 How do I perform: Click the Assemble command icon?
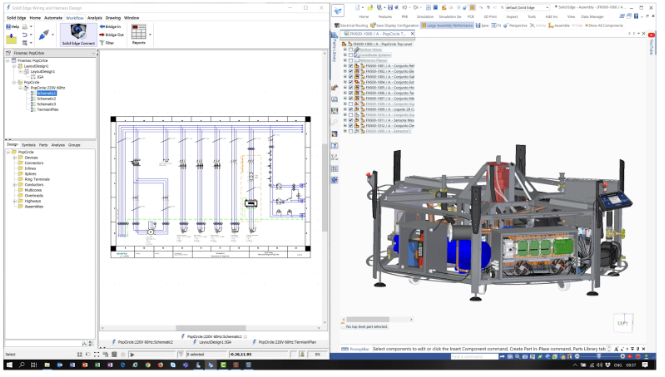tap(550, 26)
